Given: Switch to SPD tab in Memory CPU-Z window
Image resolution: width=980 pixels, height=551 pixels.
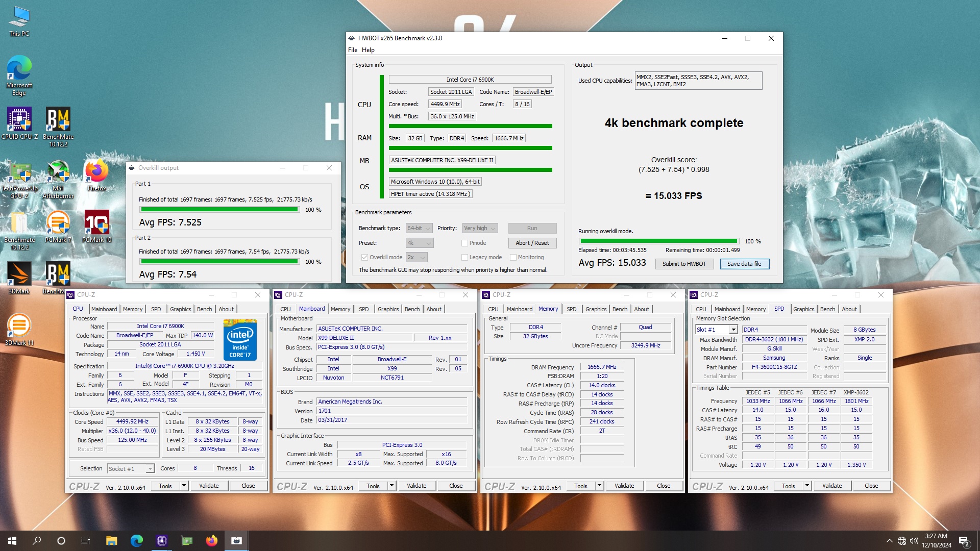Looking at the screenshot, I should tap(571, 309).
